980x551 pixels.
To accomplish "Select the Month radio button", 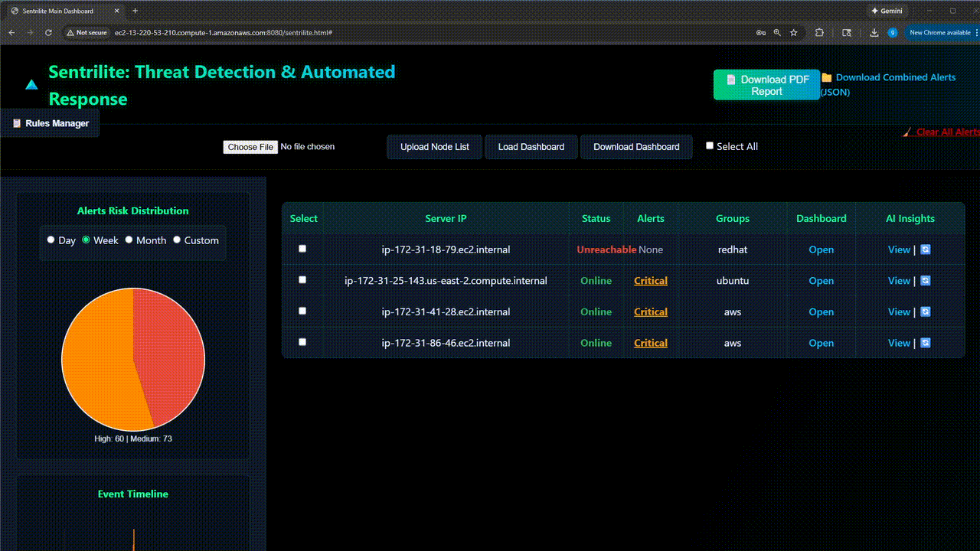I will (127, 240).
